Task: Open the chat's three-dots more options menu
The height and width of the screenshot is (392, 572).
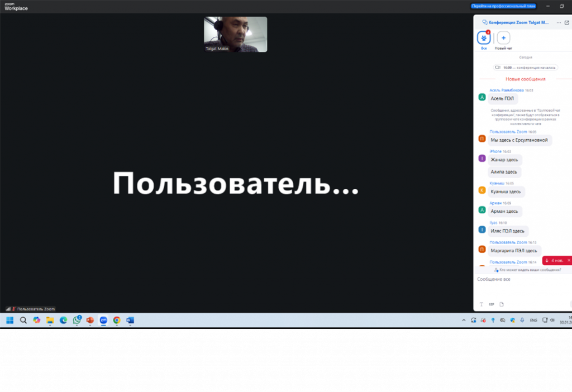Action: coord(559,23)
